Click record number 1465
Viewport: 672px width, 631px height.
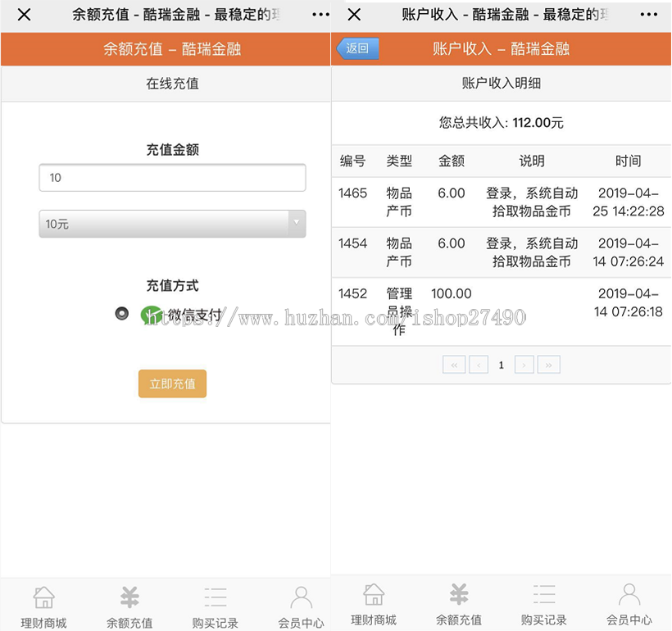tap(352, 193)
